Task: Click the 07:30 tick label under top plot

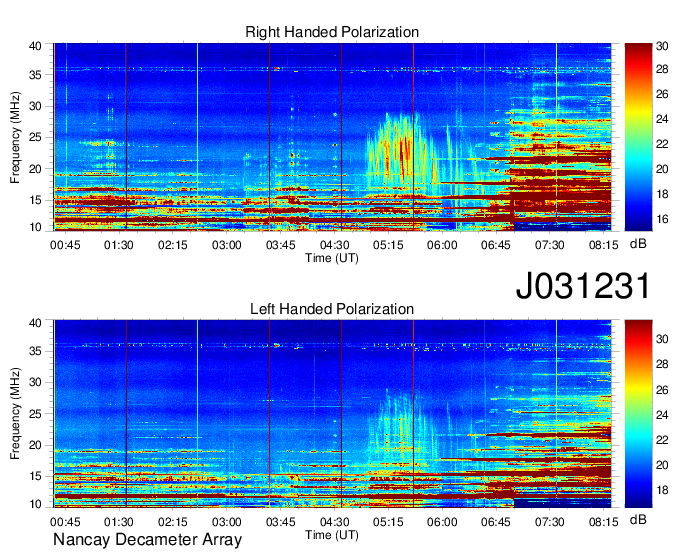Action: click(x=549, y=245)
